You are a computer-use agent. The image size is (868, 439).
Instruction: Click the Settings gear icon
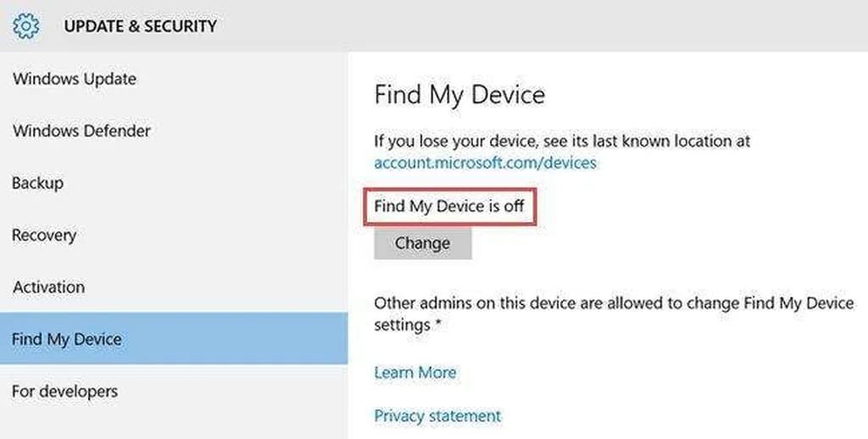[x=27, y=26]
